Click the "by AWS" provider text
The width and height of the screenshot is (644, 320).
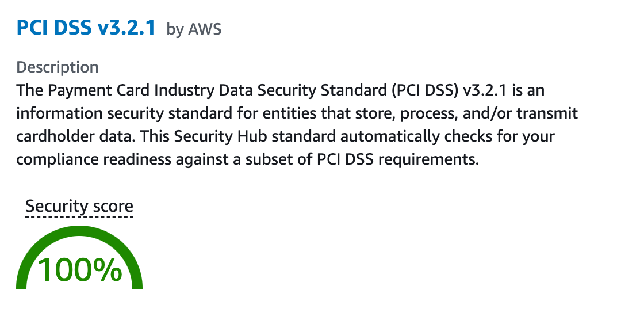pyautogui.click(x=194, y=29)
